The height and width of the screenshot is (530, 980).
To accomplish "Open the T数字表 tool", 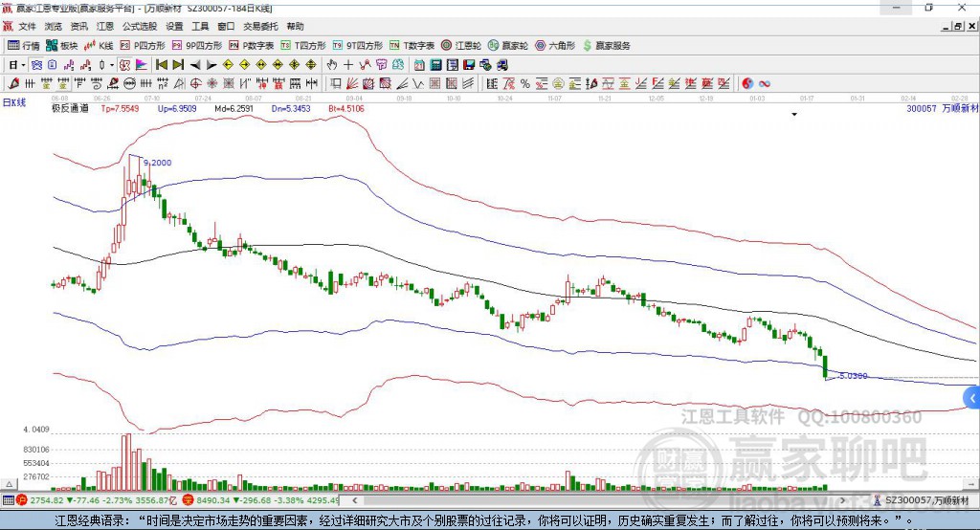I will tap(412, 46).
